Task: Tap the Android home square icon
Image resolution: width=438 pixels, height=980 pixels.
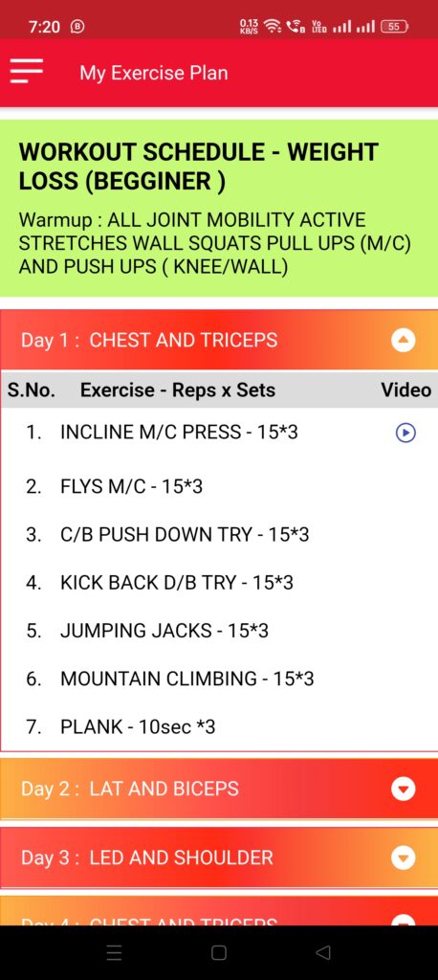Action: point(219,952)
